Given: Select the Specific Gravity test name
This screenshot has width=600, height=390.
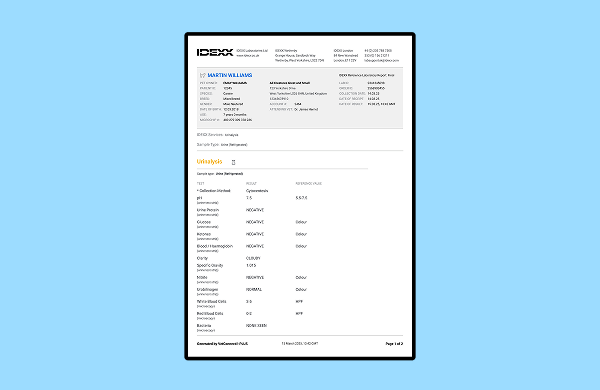Looking at the screenshot, I should click(210, 265).
